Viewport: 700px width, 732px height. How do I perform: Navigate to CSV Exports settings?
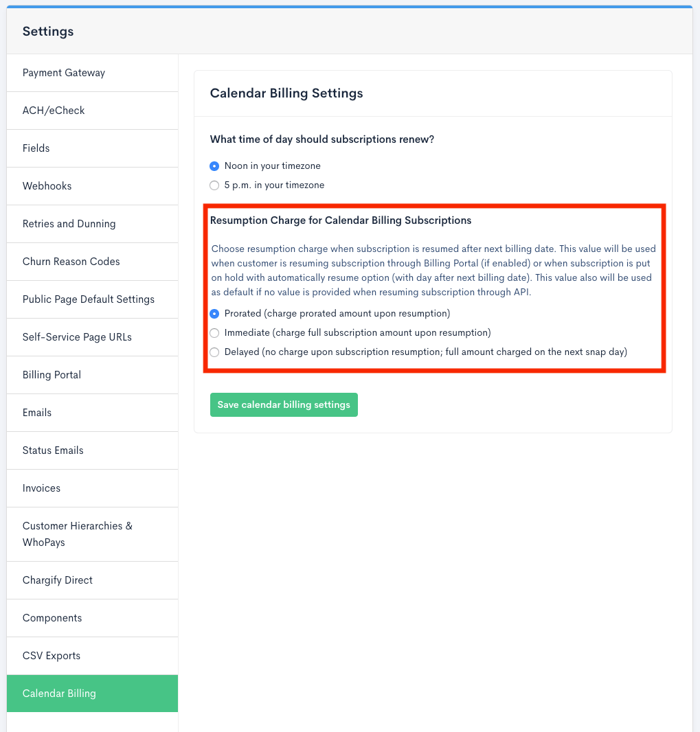(52, 656)
